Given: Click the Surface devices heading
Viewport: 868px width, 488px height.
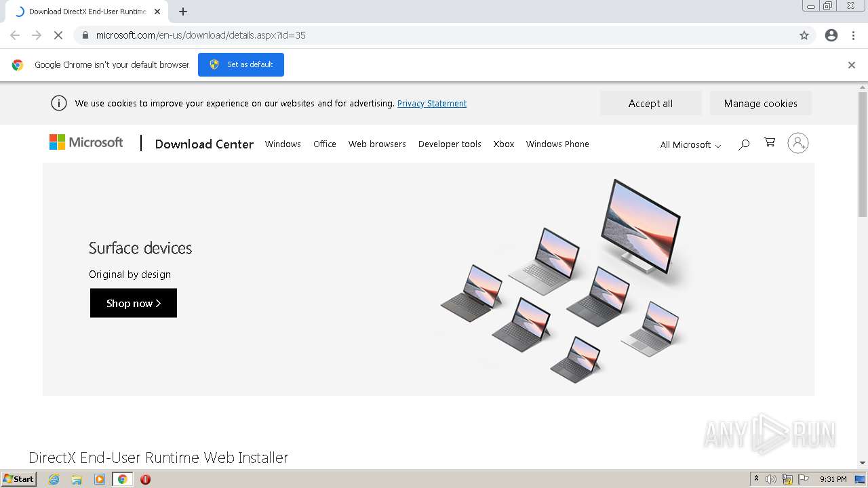Looking at the screenshot, I should pos(140,248).
